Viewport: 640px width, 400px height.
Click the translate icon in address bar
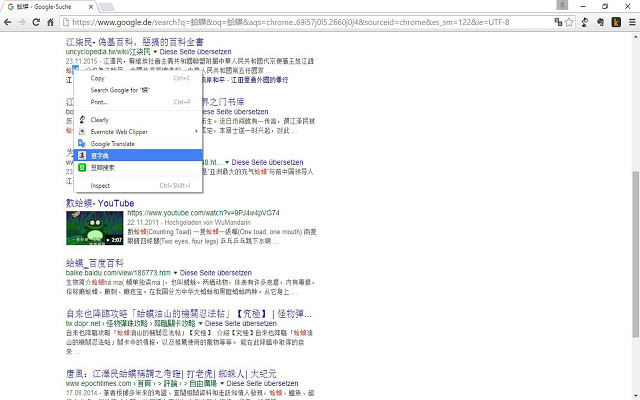pyautogui.click(x=558, y=22)
